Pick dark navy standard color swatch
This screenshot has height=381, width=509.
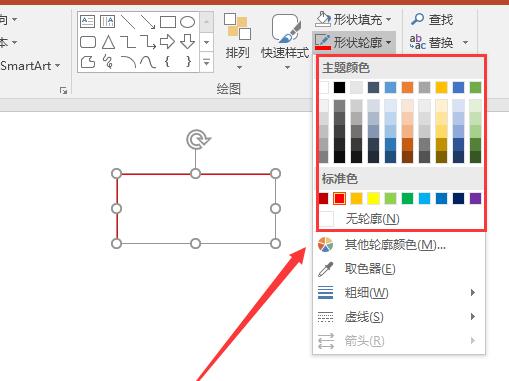coord(458,198)
